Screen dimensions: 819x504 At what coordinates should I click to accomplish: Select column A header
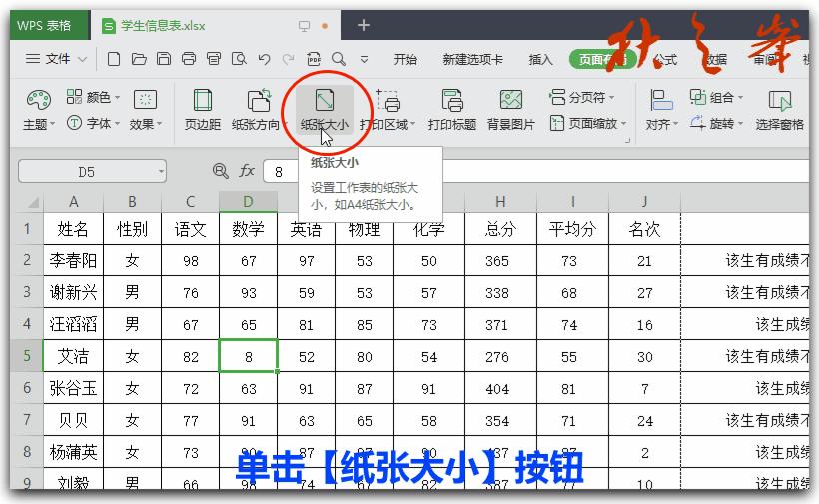tap(74, 202)
